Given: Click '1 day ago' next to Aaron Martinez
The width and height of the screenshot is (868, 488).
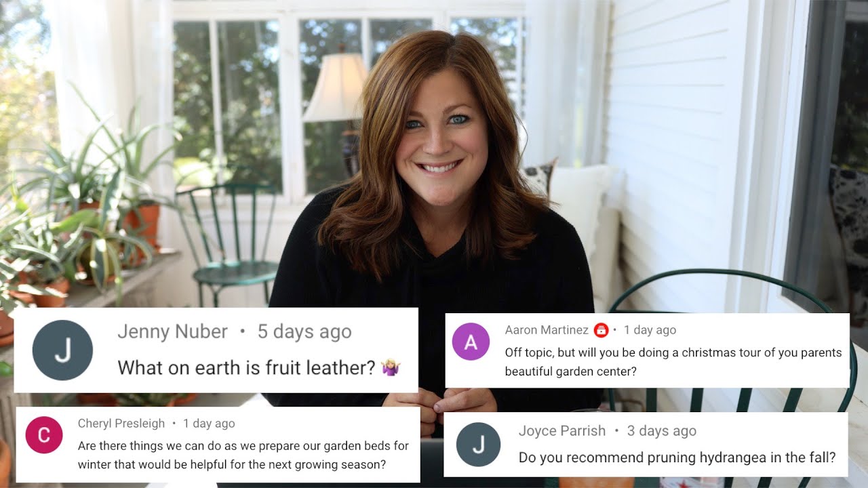Looking at the screenshot, I should [650, 330].
